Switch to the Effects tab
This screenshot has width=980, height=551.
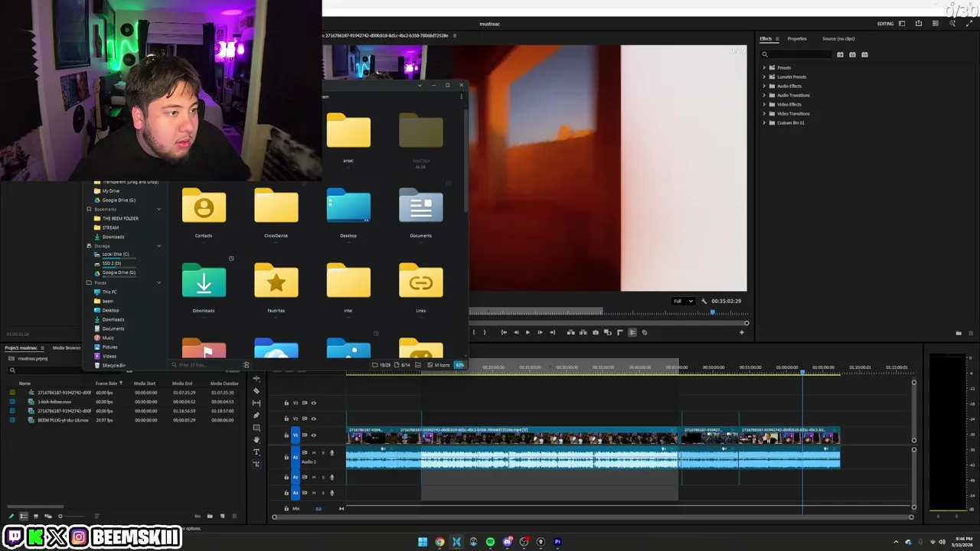point(766,38)
